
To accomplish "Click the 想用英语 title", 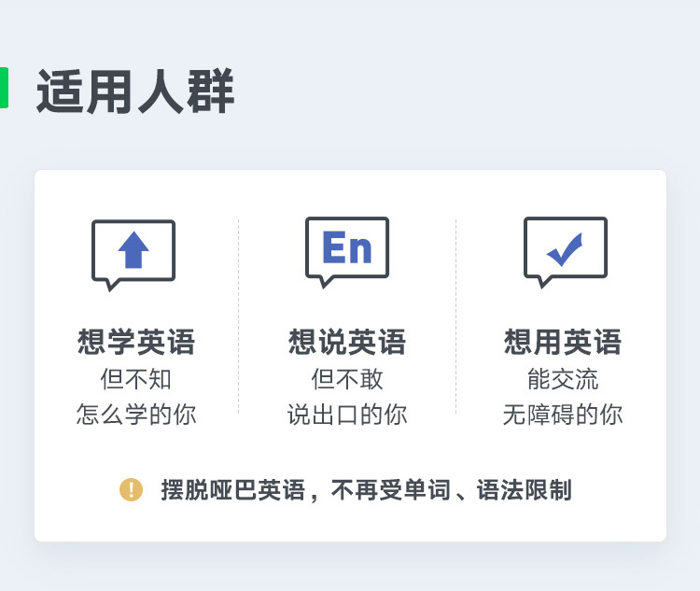I will point(563,342).
